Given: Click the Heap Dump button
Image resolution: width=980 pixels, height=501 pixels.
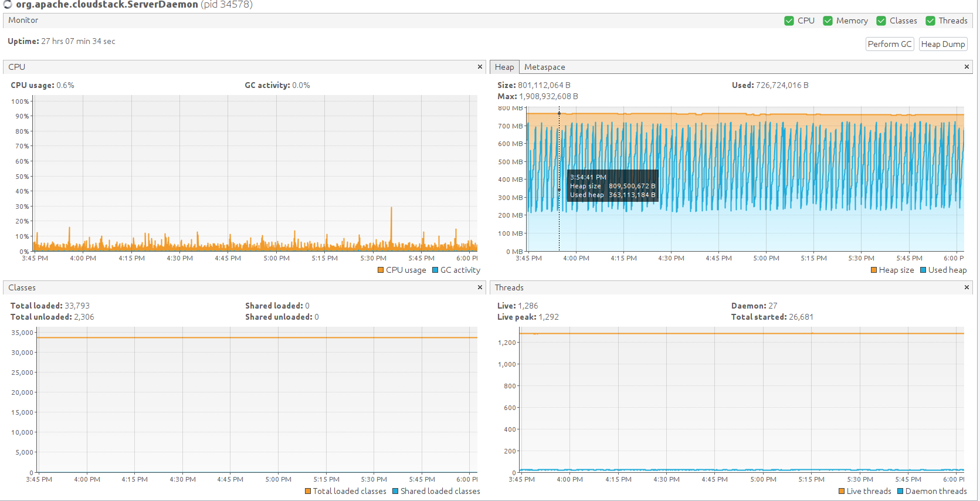Looking at the screenshot, I should (x=943, y=44).
